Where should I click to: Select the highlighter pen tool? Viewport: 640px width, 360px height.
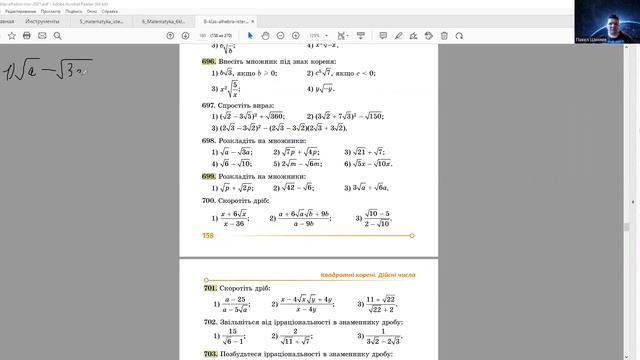tap(398, 36)
